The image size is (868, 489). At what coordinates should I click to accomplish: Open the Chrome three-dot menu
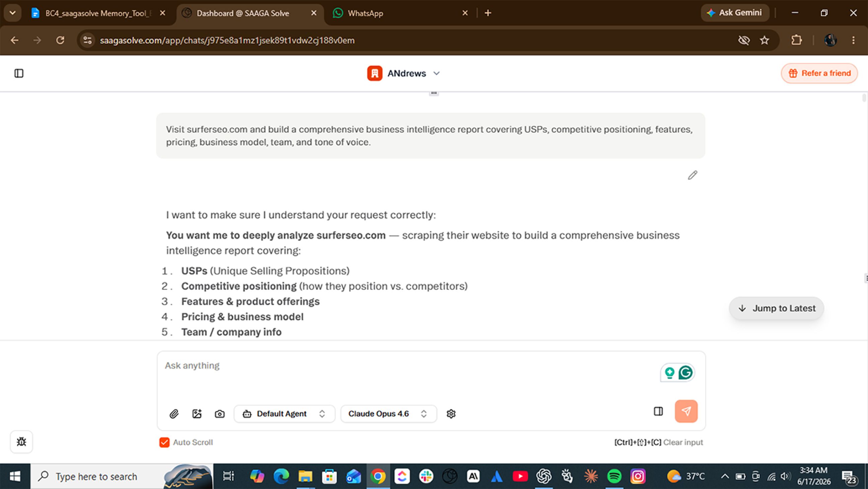pyautogui.click(x=853, y=41)
